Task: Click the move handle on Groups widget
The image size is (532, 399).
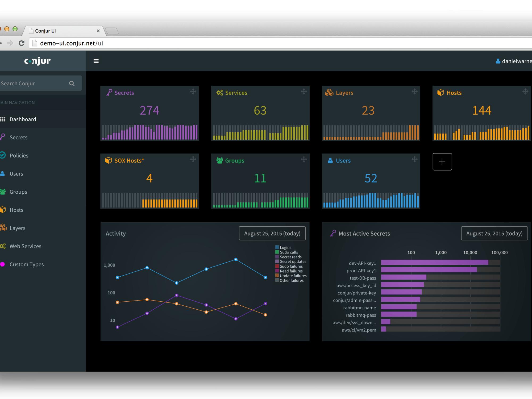Action: pos(304,160)
